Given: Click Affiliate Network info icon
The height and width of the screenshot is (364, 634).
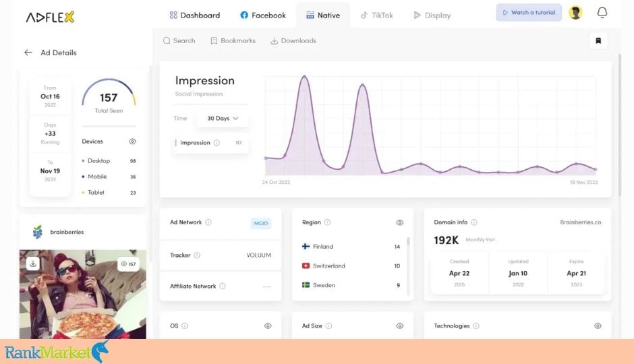Looking at the screenshot, I should [x=223, y=286].
